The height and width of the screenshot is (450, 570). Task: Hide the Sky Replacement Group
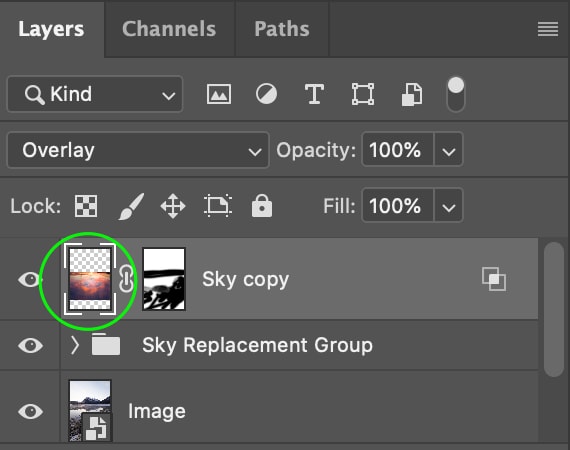pos(30,345)
